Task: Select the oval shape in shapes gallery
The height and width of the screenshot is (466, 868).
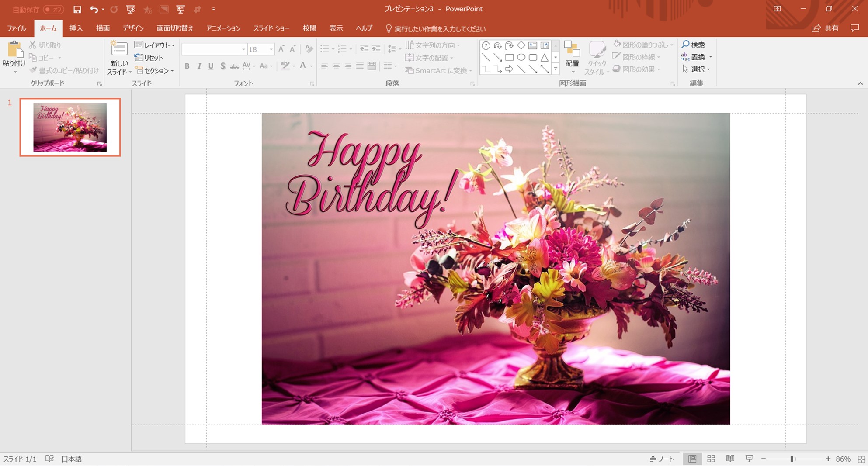Action: coord(521,57)
